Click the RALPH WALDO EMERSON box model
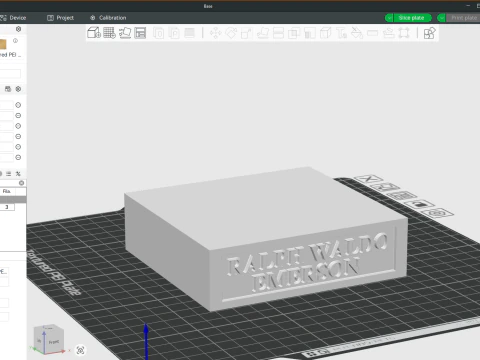480x360 pixels. click(266, 239)
